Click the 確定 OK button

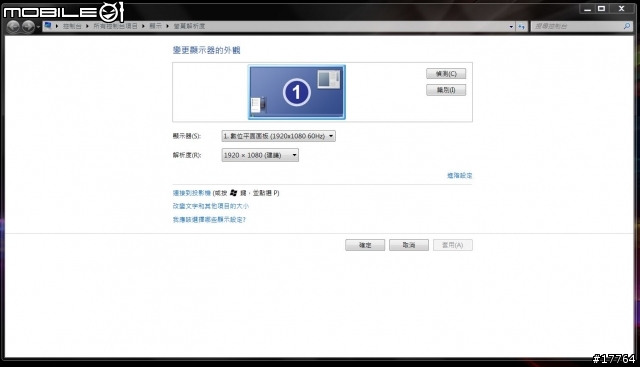click(x=365, y=245)
